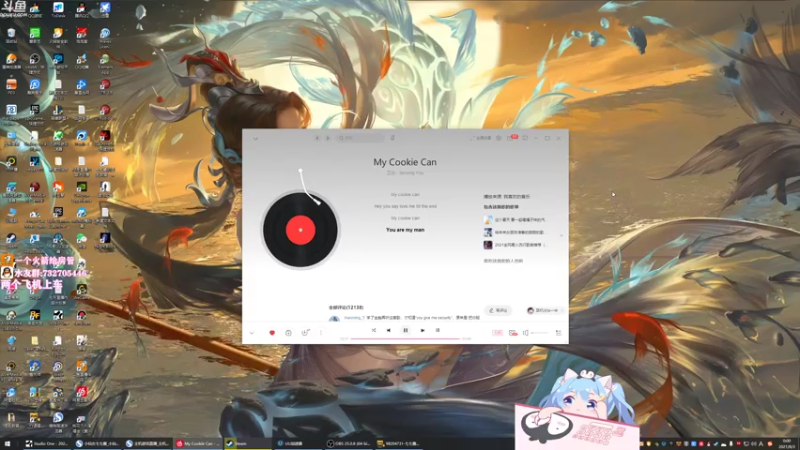Toggle the red heart like button
800x450 pixels.
[272, 333]
